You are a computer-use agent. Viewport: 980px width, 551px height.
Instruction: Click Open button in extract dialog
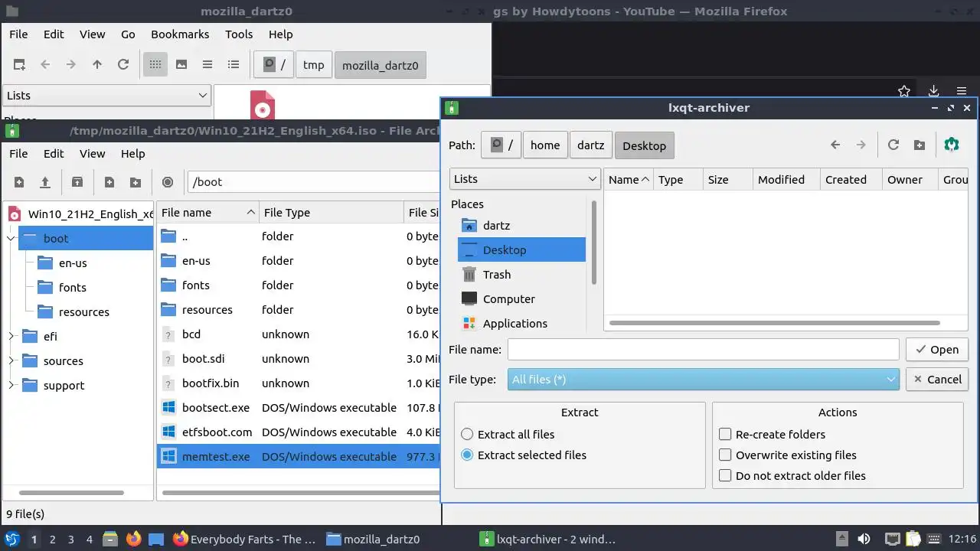pyautogui.click(x=937, y=350)
